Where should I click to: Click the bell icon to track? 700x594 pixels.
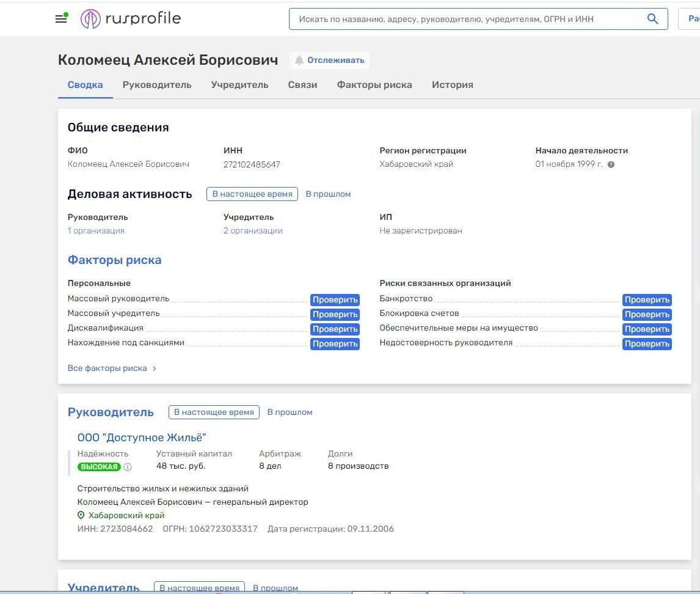[299, 61]
